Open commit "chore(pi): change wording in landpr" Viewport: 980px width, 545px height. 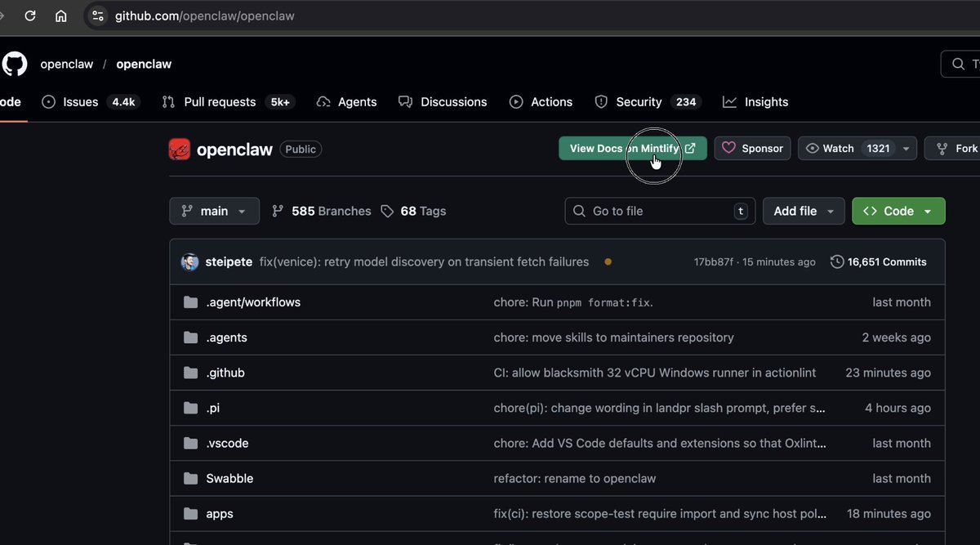(x=661, y=408)
